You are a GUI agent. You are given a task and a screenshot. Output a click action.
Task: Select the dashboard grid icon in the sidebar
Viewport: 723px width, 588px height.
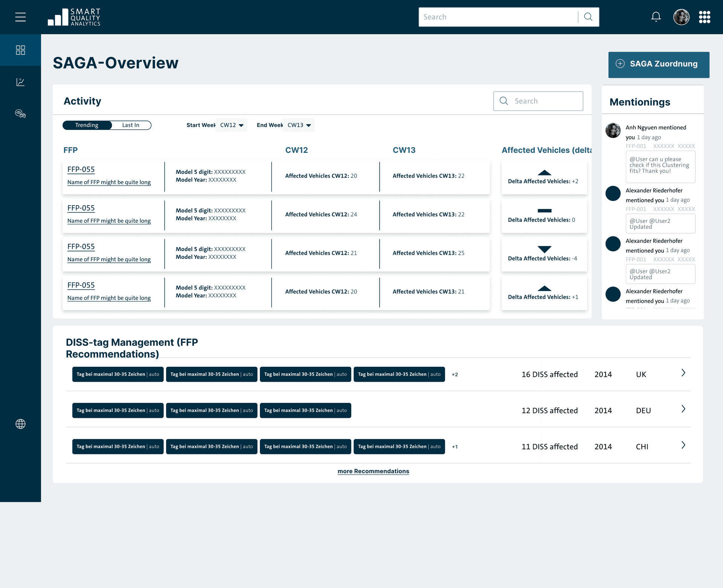tap(20, 50)
